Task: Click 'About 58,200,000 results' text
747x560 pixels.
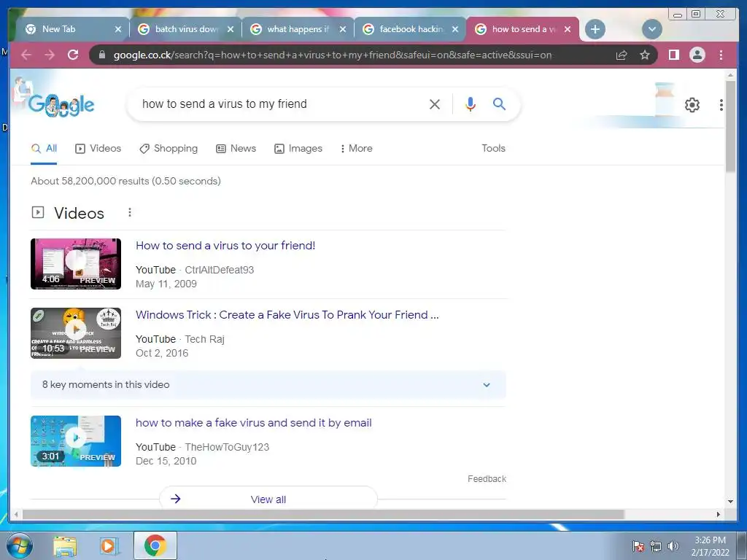Action: click(125, 181)
